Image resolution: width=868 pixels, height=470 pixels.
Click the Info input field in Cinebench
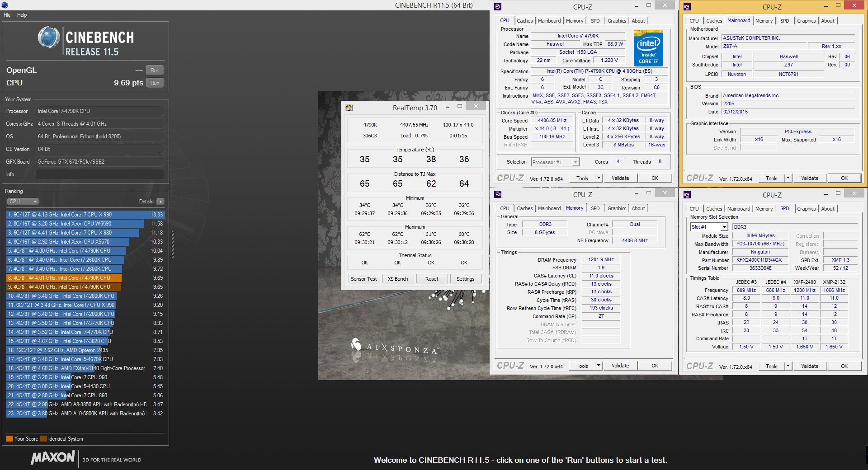point(100,174)
